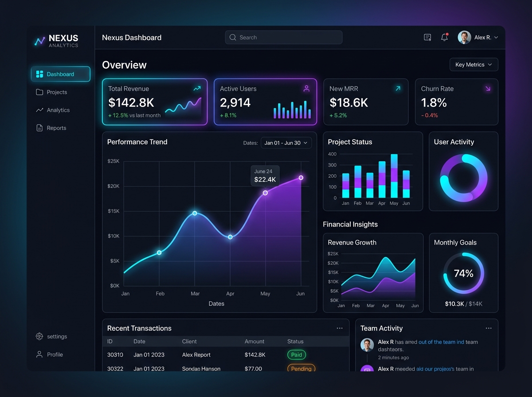Click the Paid status badge

pos(297,355)
